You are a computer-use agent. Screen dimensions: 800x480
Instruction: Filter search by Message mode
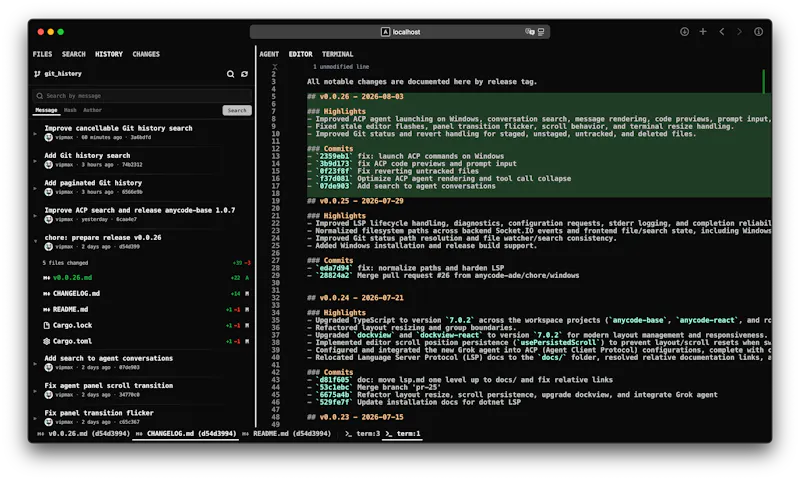click(x=46, y=110)
